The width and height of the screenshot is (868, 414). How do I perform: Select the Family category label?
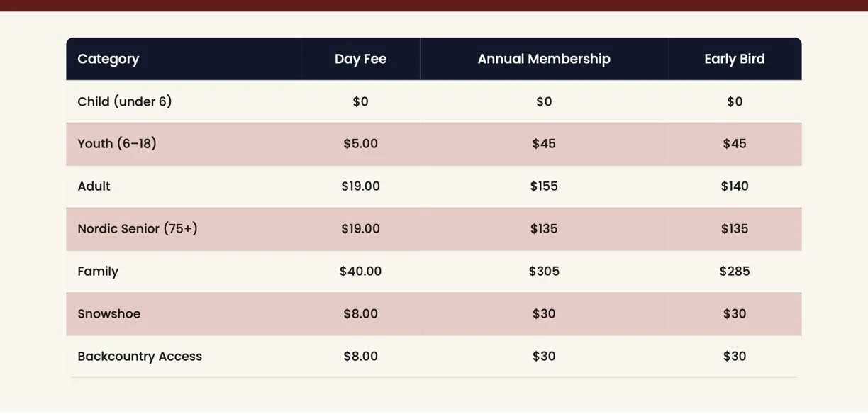(98, 272)
